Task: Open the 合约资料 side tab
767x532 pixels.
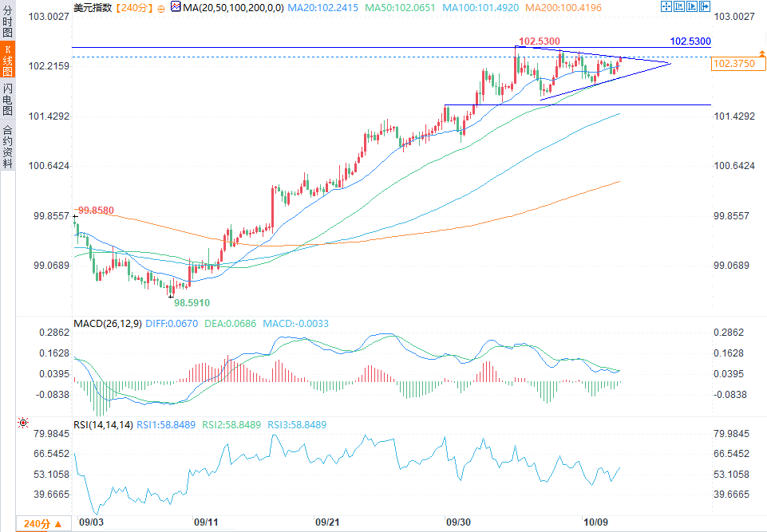Action: click(7, 146)
